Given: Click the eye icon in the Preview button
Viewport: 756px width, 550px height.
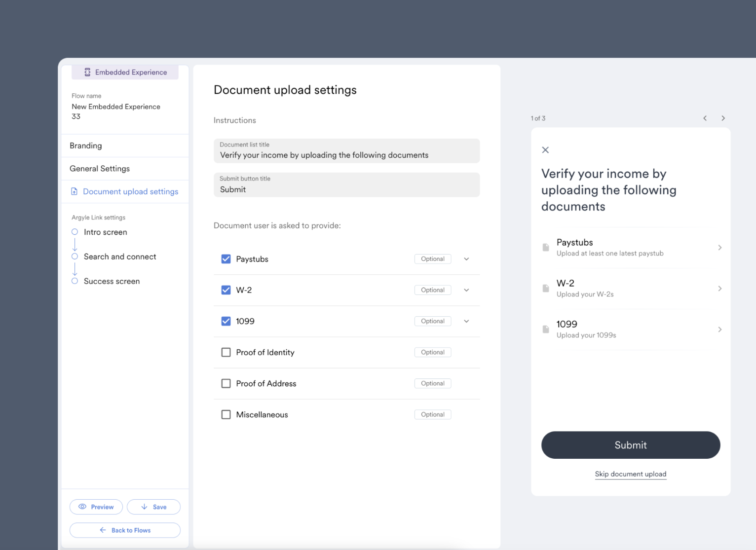Looking at the screenshot, I should tap(83, 507).
